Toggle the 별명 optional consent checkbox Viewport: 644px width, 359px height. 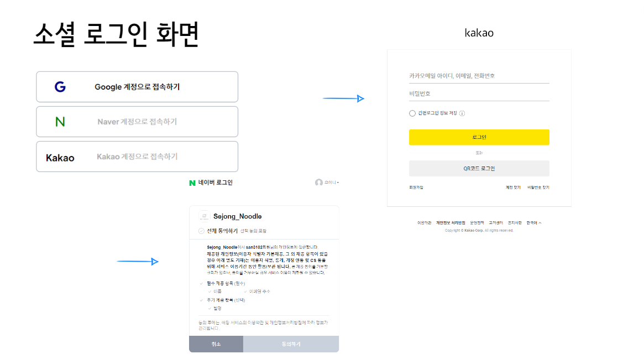[210, 308]
